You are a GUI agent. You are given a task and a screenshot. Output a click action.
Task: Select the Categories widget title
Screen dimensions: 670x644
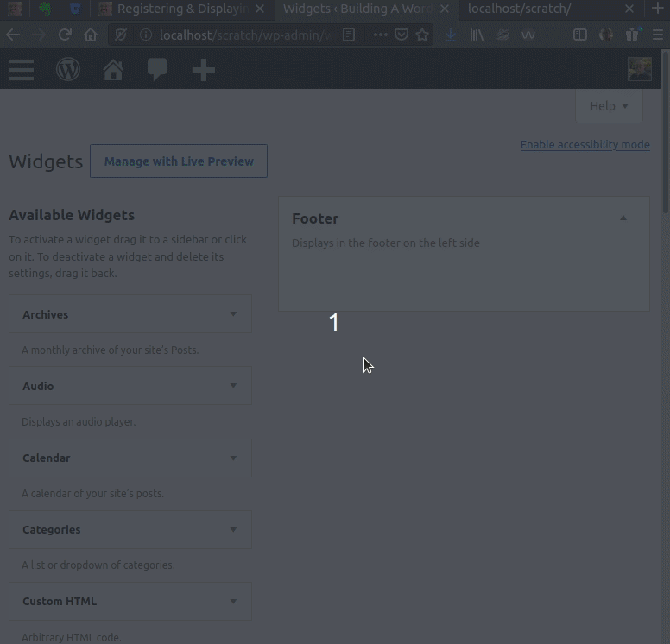pyautogui.click(x=51, y=530)
